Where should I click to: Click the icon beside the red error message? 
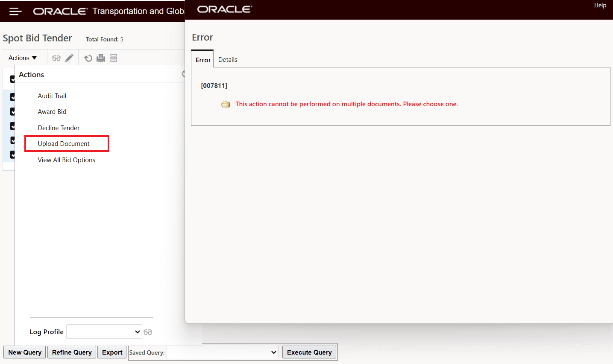tap(226, 104)
